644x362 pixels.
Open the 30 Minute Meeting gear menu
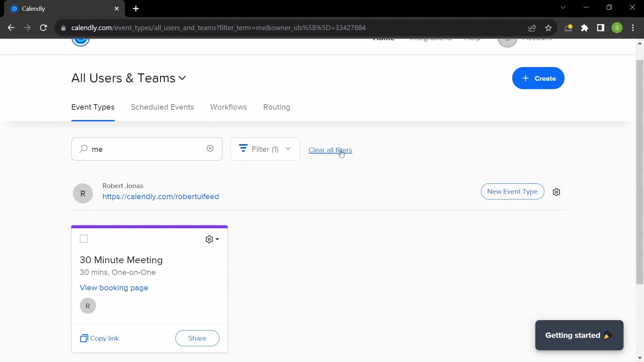[x=212, y=239]
